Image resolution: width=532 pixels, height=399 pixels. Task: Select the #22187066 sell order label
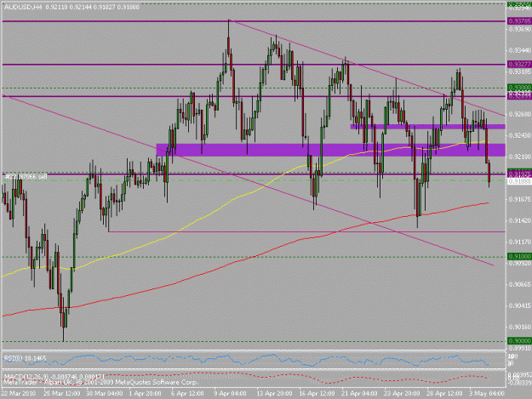coord(26,177)
